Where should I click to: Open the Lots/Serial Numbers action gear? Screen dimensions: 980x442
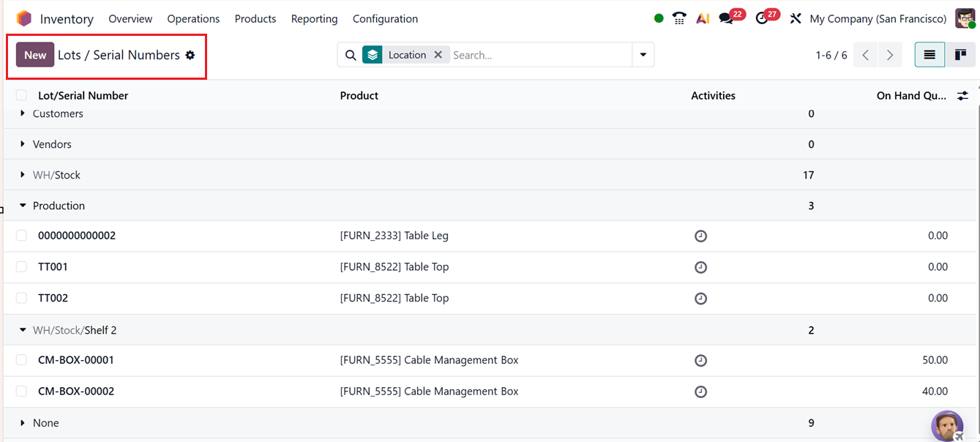(x=190, y=54)
